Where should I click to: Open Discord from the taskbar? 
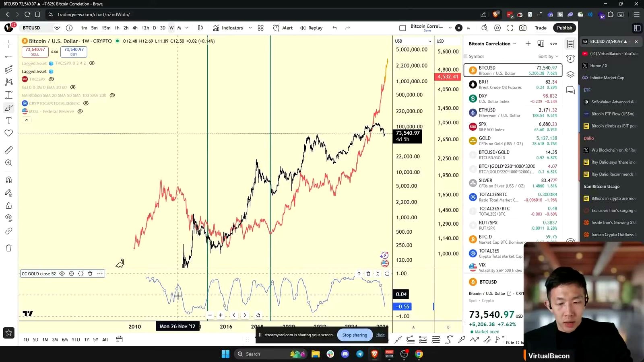click(345, 354)
